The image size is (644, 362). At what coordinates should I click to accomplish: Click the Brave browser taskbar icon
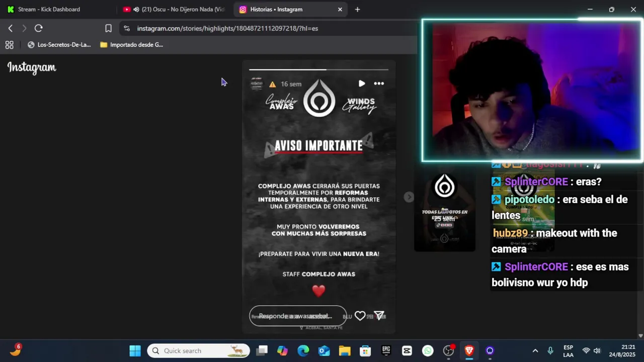[x=469, y=350]
